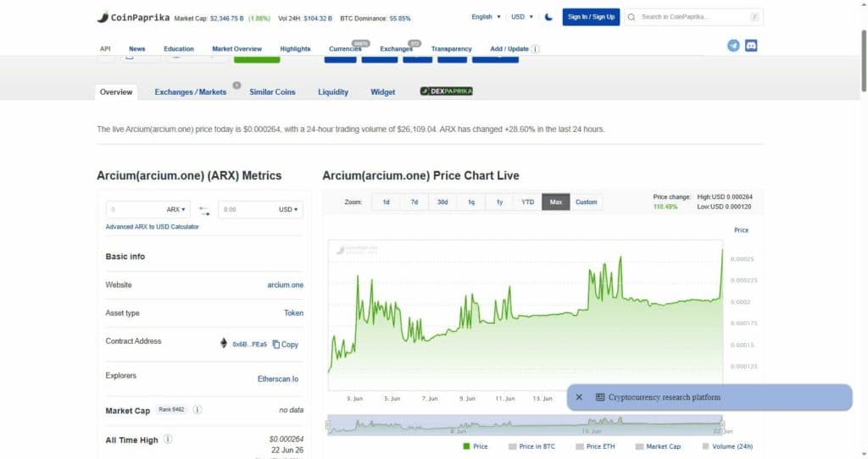Open the arcium.one website link
This screenshot has height=459, width=868.
[285, 285]
